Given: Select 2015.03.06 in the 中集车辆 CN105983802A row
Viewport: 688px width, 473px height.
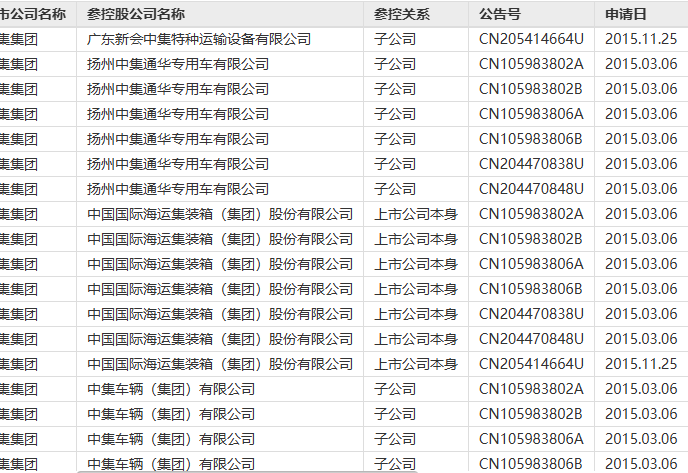Looking at the screenshot, I should pos(641,389).
